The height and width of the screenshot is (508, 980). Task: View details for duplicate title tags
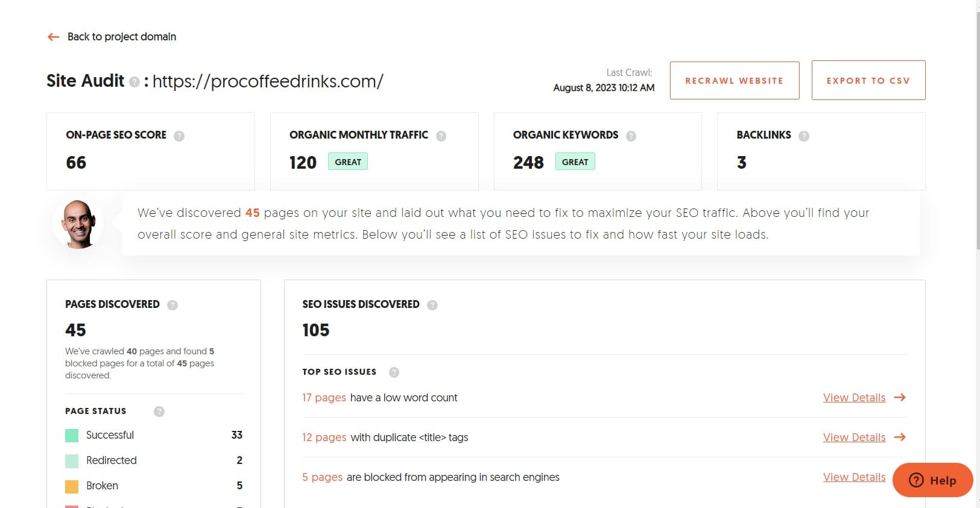click(x=854, y=437)
